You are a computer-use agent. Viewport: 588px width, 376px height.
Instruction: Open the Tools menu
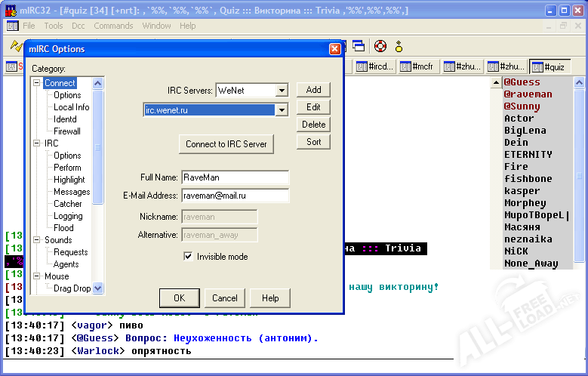click(x=54, y=26)
